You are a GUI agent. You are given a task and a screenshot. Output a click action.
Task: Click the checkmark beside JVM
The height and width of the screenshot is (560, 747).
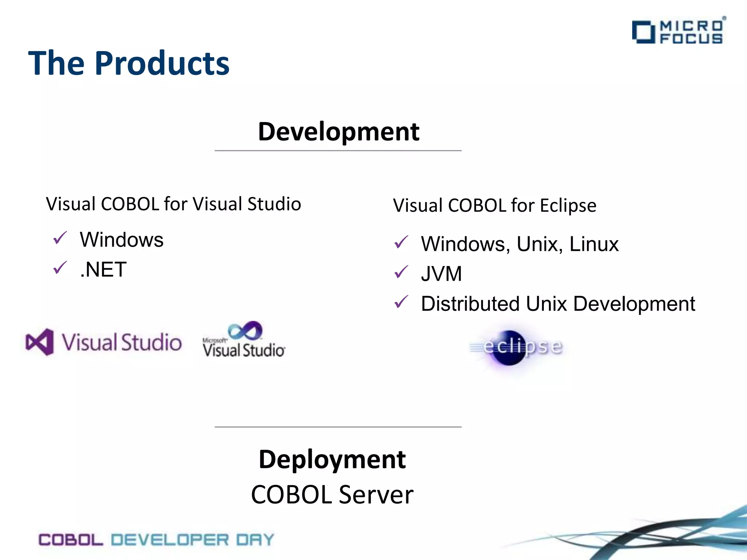[x=401, y=272]
